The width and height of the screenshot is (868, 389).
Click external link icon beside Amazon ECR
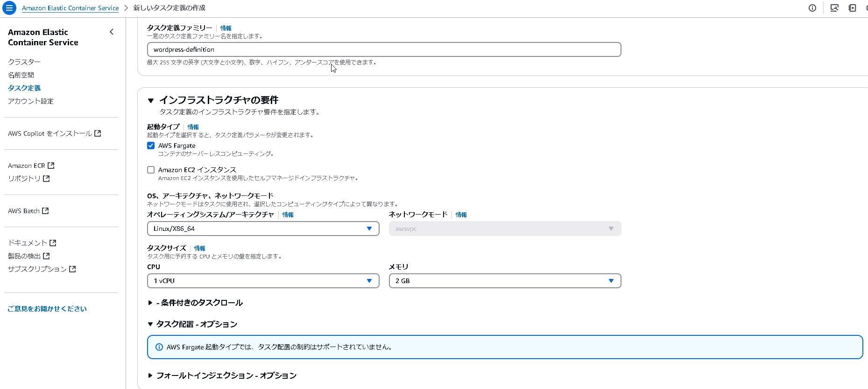click(51, 166)
